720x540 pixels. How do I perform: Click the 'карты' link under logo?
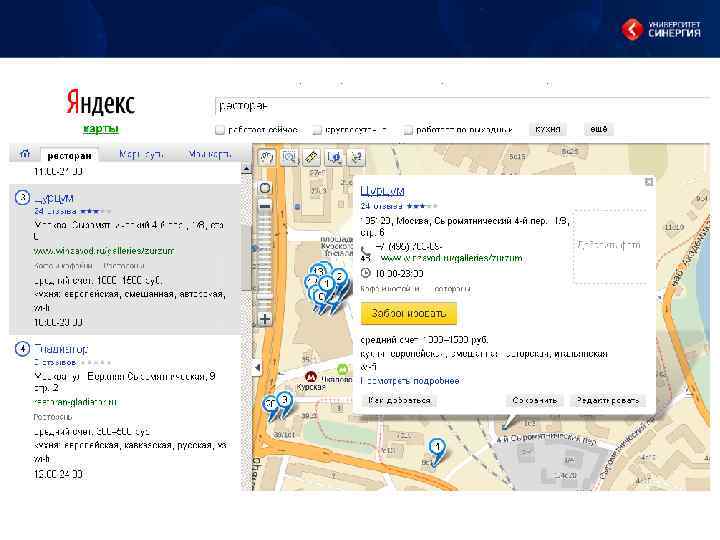(101, 129)
